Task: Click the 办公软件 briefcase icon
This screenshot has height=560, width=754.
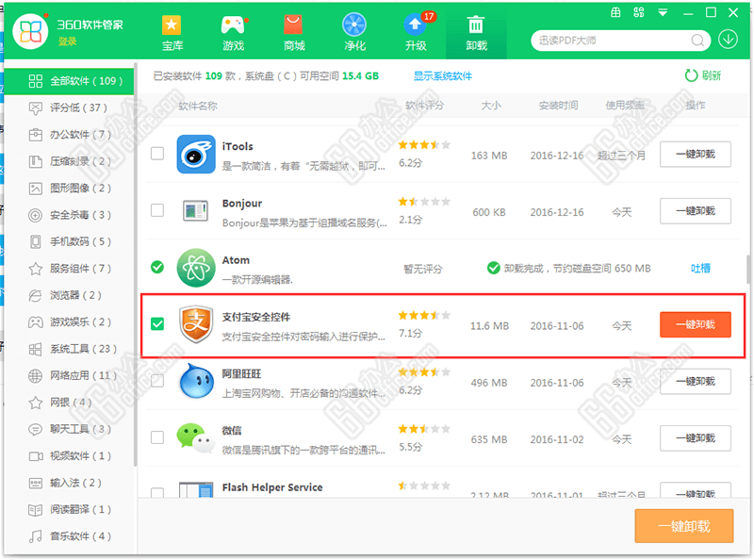Action: 35,135
